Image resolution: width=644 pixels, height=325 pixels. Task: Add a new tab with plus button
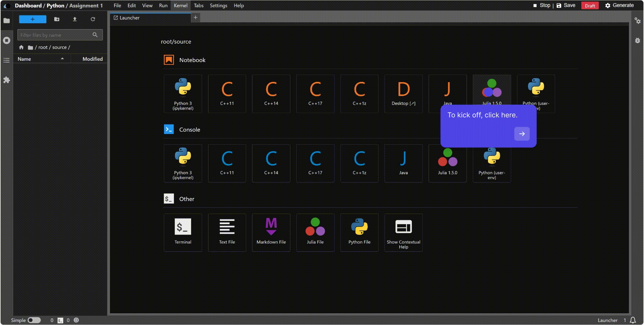coord(195,18)
